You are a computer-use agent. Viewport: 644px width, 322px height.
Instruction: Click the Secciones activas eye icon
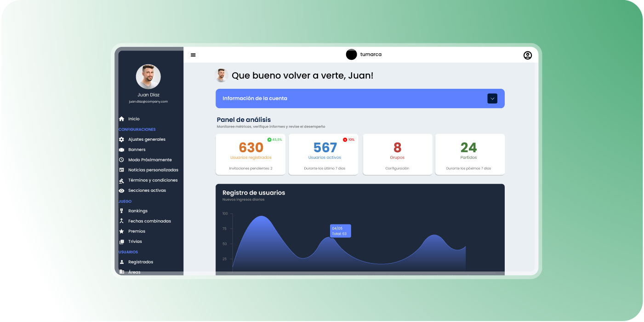(x=121, y=191)
